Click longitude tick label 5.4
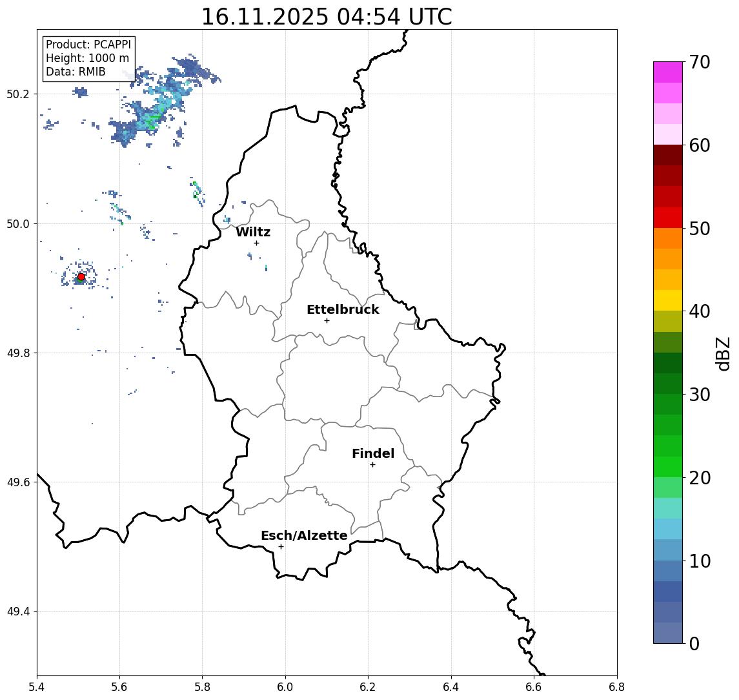This screenshot has height=700, width=739. pyautogui.click(x=37, y=687)
